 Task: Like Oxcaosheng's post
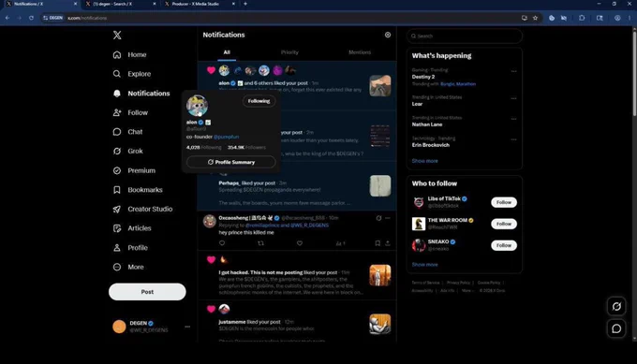tap(300, 243)
